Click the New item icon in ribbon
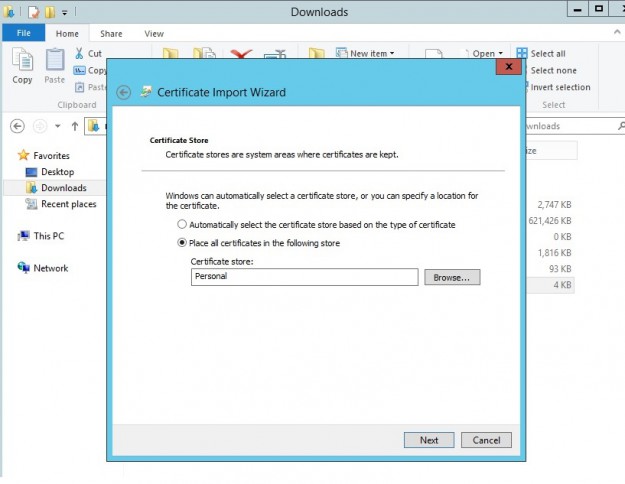 341,53
